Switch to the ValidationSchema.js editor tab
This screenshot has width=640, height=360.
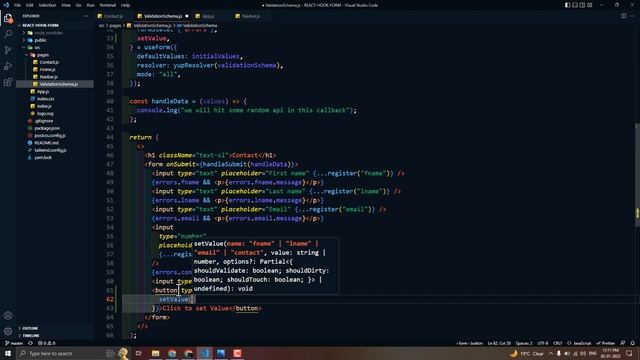click(163, 16)
